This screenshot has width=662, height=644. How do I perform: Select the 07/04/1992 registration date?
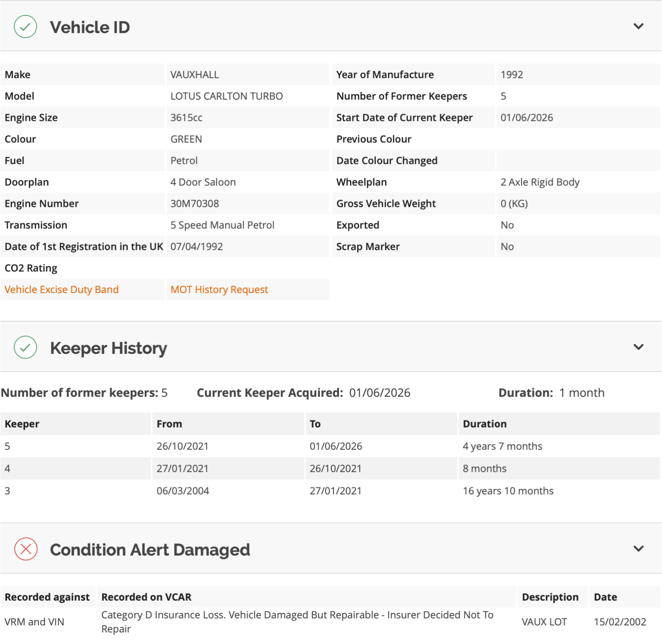(x=197, y=247)
